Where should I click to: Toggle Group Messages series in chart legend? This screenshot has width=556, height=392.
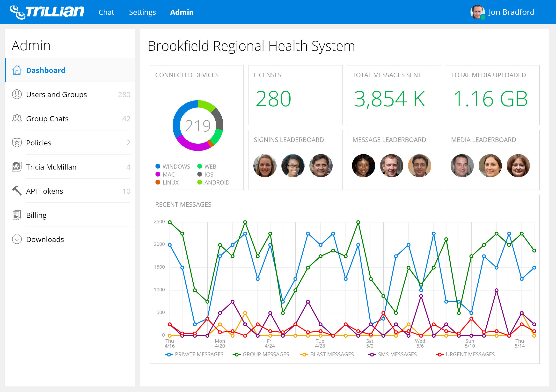tap(261, 355)
